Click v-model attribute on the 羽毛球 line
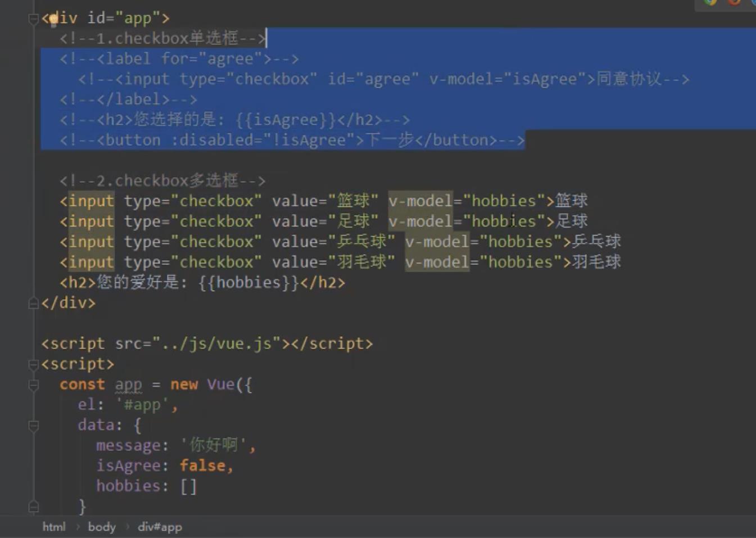Screen dimensions: 756x538 click(x=437, y=262)
